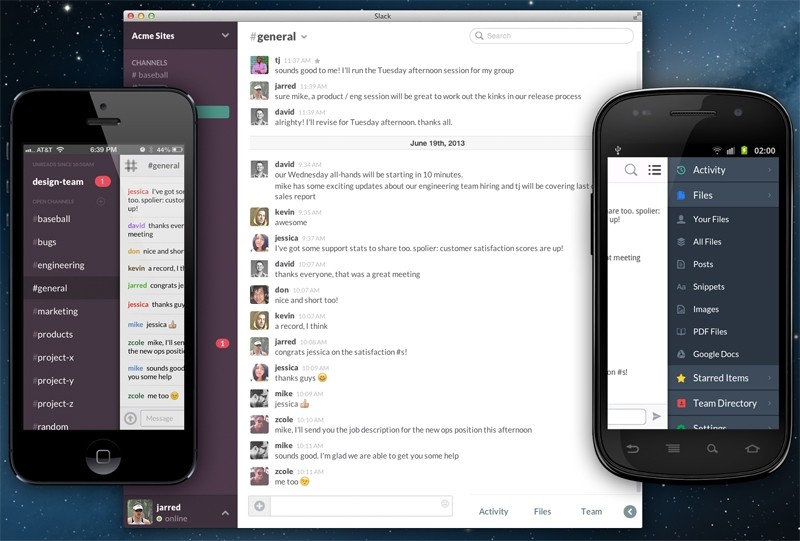Viewport: 800px width, 541px height.
Task: Collapse the flexpane with round arrow button
Action: pos(630,511)
